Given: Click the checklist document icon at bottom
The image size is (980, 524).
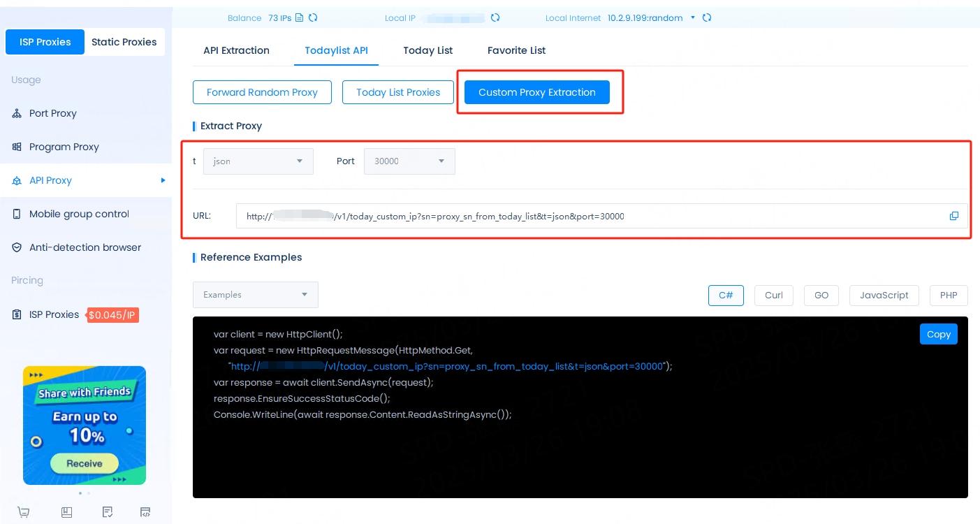Looking at the screenshot, I should [108, 512].
